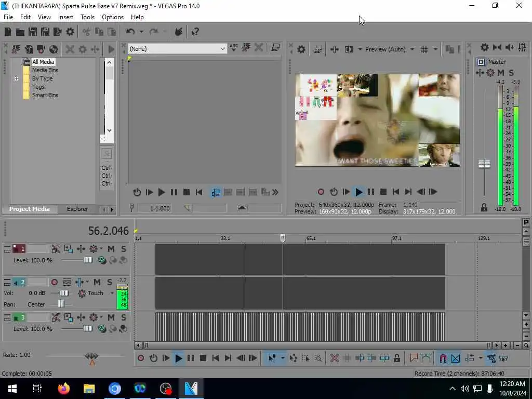Image resolution: width=532 pixels, height=399 pixels.
Task: Go to end in timeline transport
Action: pyautogui.click(x=228, y=358)
